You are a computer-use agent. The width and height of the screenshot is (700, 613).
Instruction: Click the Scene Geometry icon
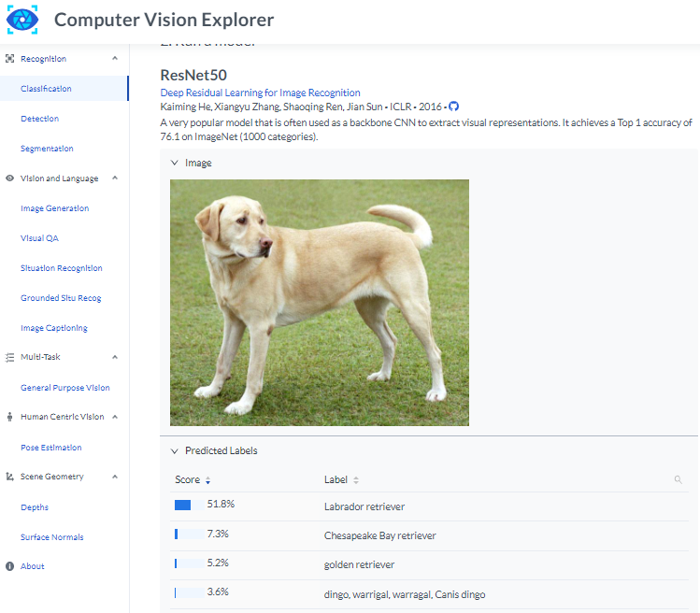pyautogui.click(x=9, y=477)
